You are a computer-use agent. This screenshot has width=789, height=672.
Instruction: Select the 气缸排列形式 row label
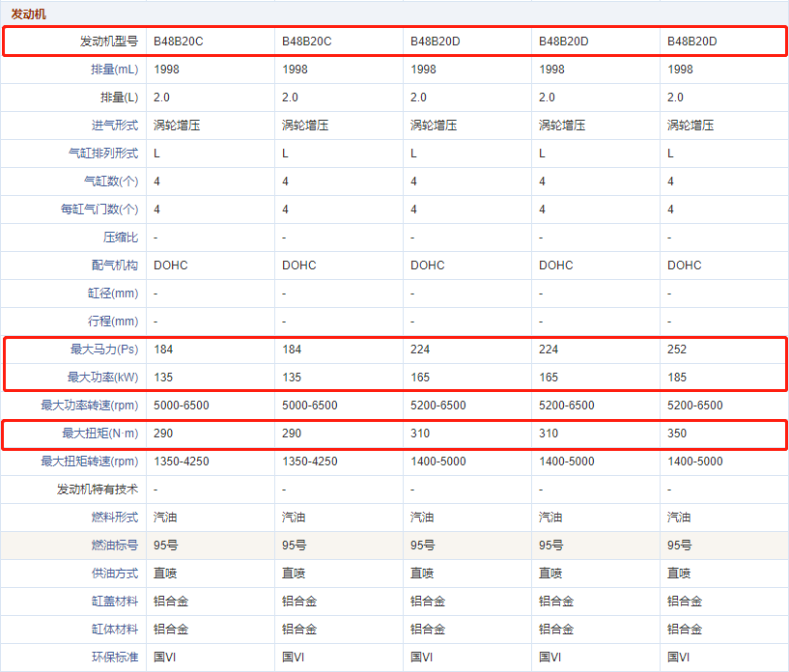[x=103, y=154]
